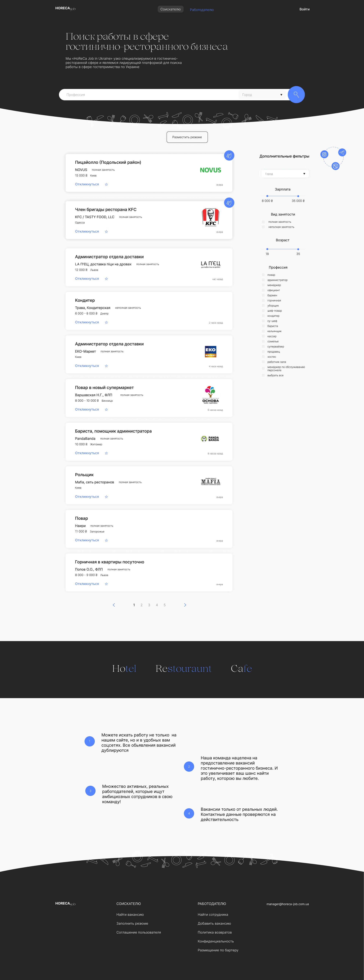Click Откликнуться on the Рольщик vacancy
The image size is (364, 980).
pos(87,496)
